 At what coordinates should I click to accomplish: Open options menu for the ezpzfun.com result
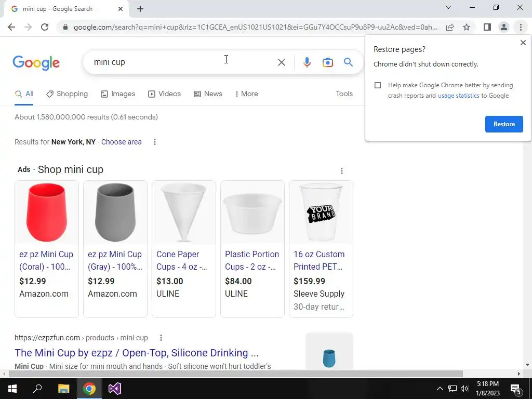coord(161,338)
